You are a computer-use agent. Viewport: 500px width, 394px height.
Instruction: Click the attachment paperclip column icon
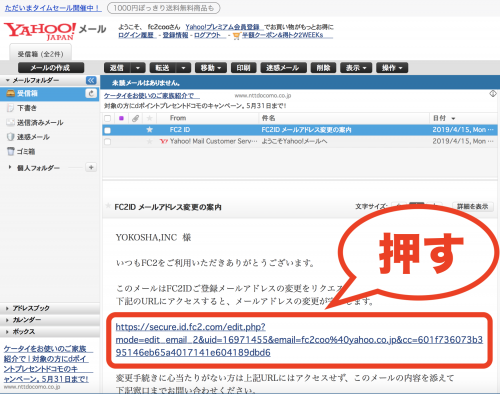[135, 118]
